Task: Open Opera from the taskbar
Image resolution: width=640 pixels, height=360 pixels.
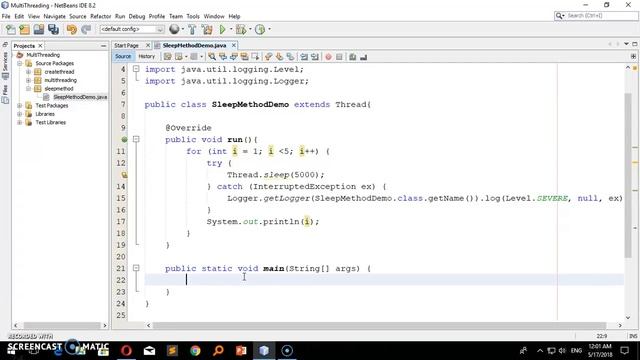Action: click(126, 351)
